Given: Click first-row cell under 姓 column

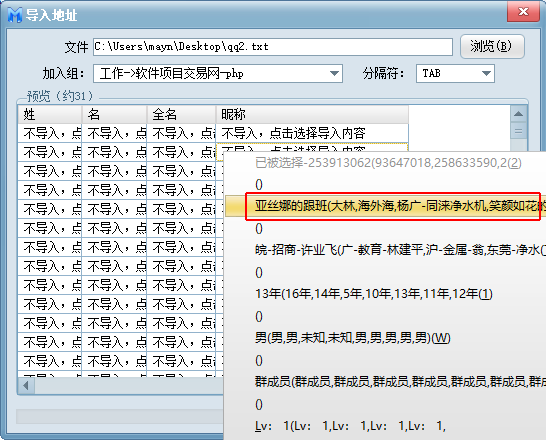Looking at the screenshot, I should point(50,133).
